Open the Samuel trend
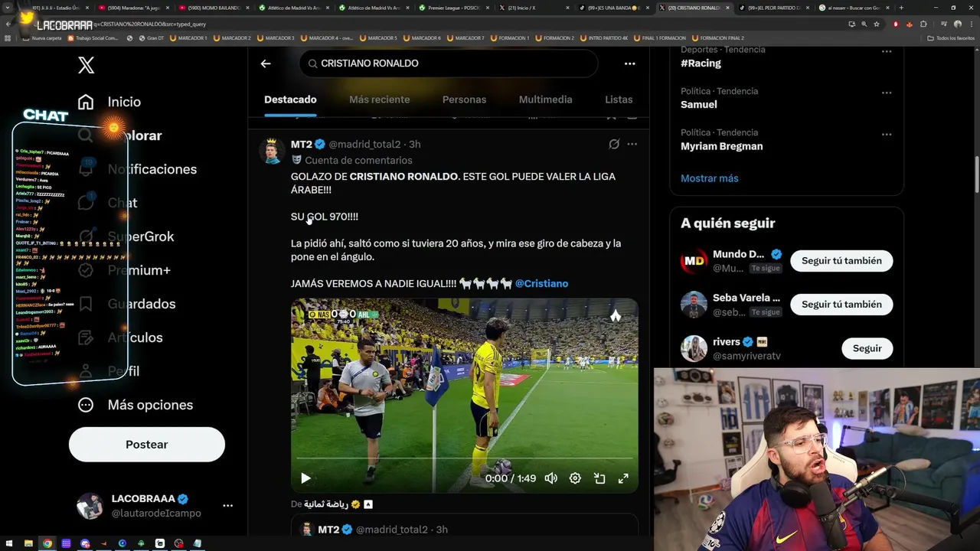Screen dimensions: 980x551 click(x=699, y=105)
